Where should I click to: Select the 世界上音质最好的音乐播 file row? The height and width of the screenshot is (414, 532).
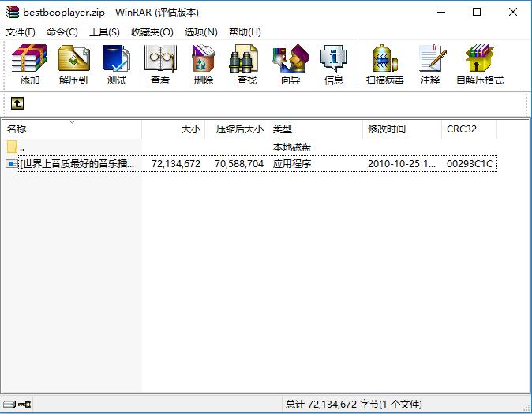pyautogui.click(x=77, y=164)
